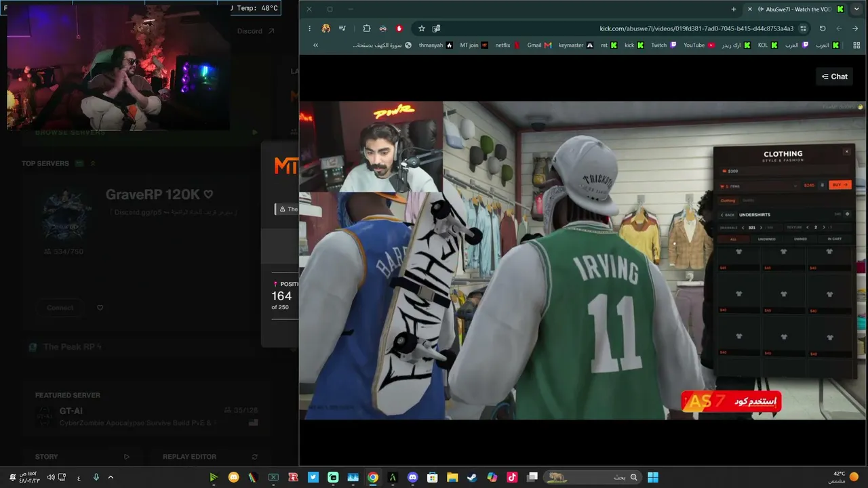Open TikTok from the taskbar
868x488 pixels.
pos(511,477)
